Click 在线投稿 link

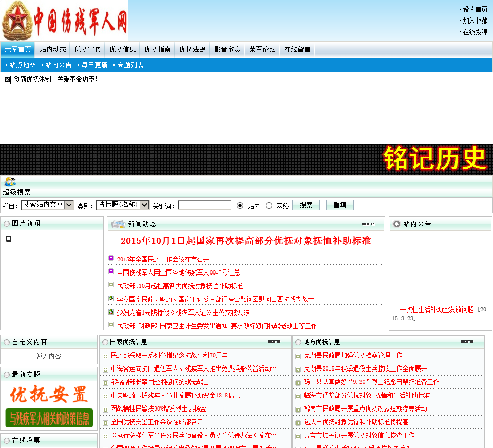[475, 32]
